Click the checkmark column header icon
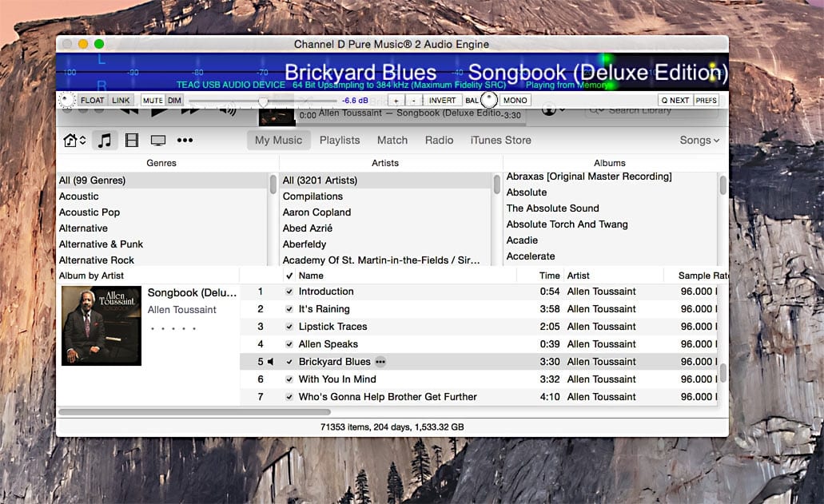824x504 pixels. [289, 276]
